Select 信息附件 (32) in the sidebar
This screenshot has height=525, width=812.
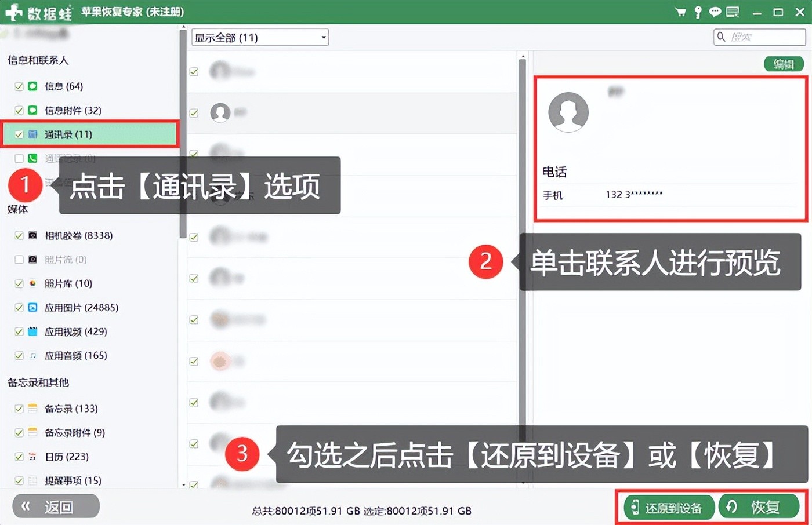coord(73,110)
